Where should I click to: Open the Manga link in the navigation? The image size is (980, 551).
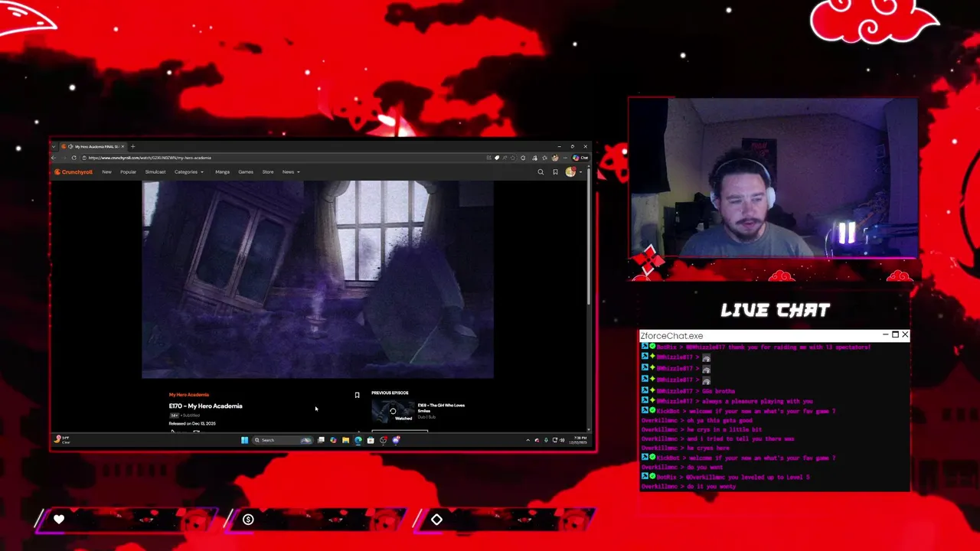(222, 172)
